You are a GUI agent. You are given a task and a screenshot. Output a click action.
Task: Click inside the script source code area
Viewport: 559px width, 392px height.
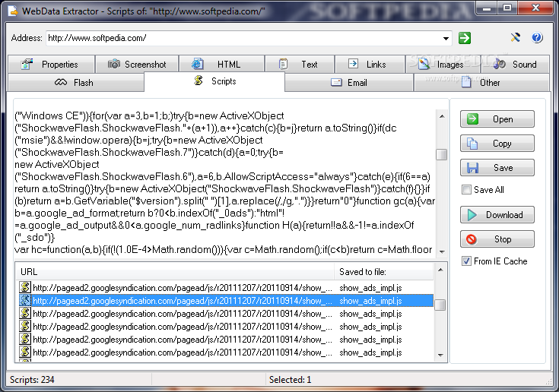(x=224, y=182)
